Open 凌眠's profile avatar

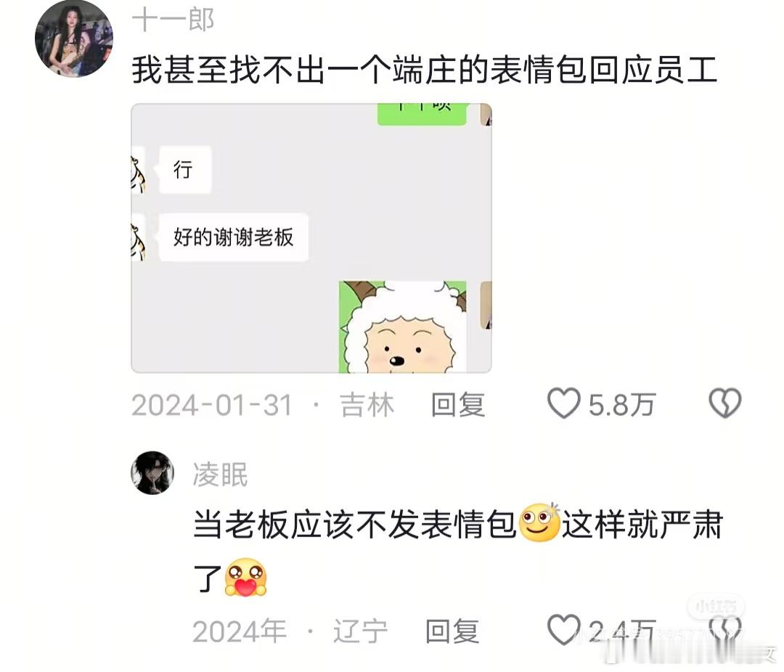click(152, 473)
